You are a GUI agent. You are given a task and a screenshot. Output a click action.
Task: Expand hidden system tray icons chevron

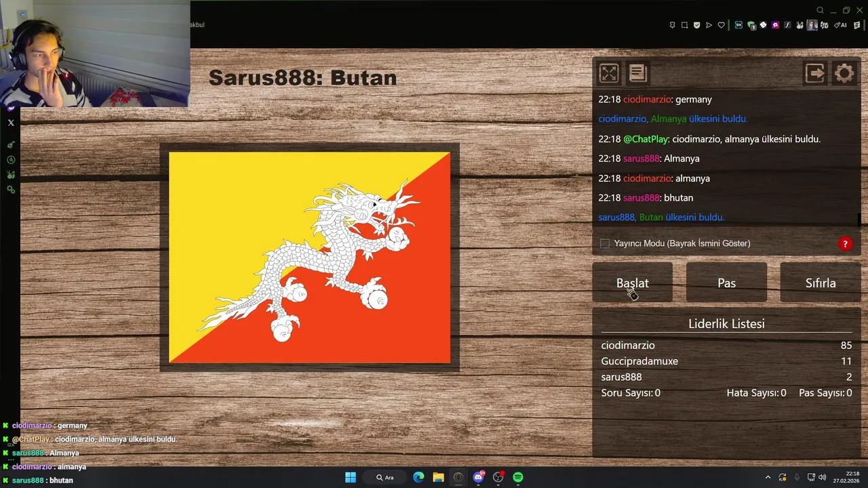coord(768,477)
